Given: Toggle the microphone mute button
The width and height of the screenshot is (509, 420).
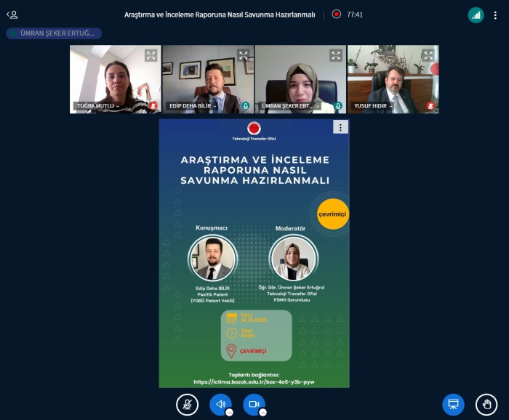Looking at the screenshot, I should click(187, 404).
